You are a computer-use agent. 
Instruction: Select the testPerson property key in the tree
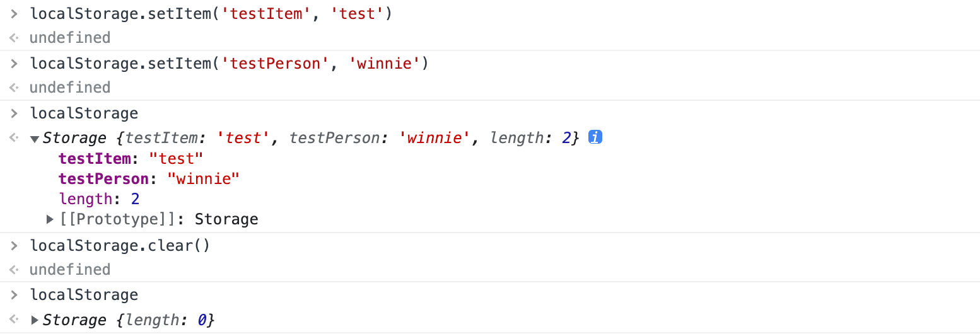[x=103, y=179]
